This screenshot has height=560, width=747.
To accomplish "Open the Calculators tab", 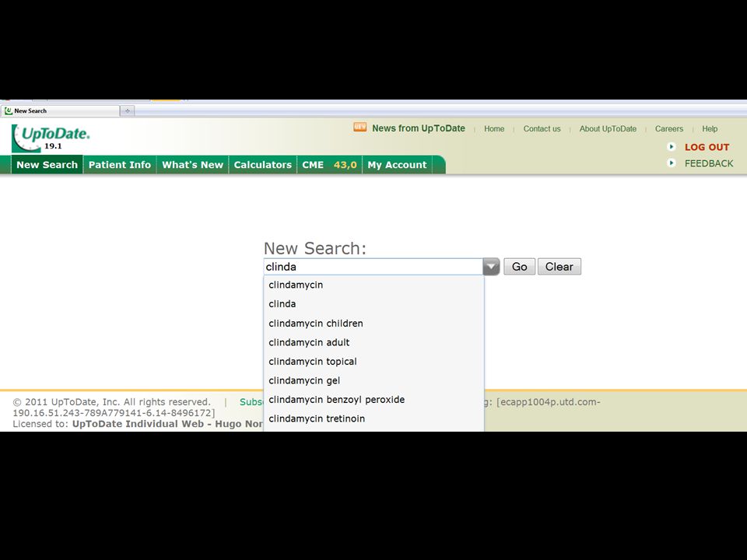I will (x=262, y=165).
